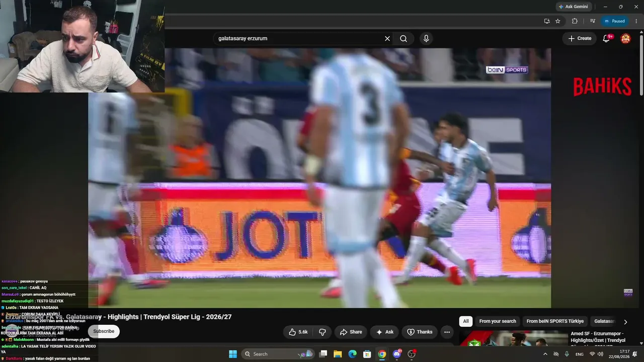Share the highlights video

click(x=351, y=332)
